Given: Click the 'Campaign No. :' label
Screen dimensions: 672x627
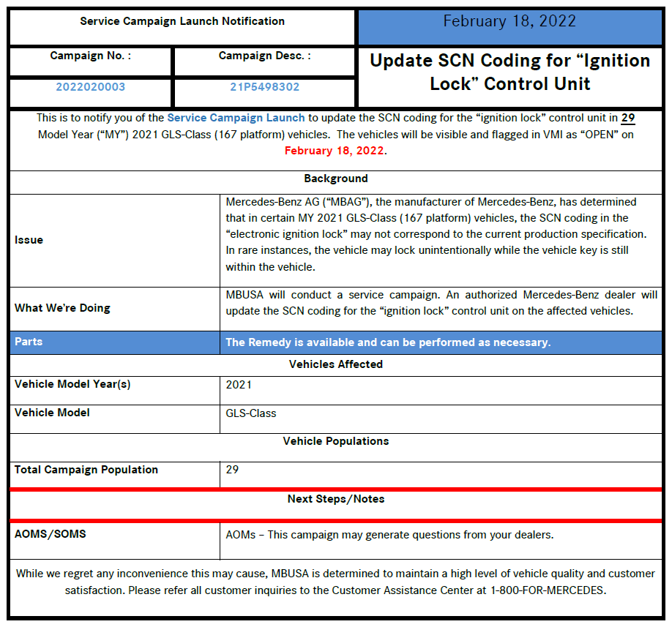Looking at the screenshot, I should (91, 56).
